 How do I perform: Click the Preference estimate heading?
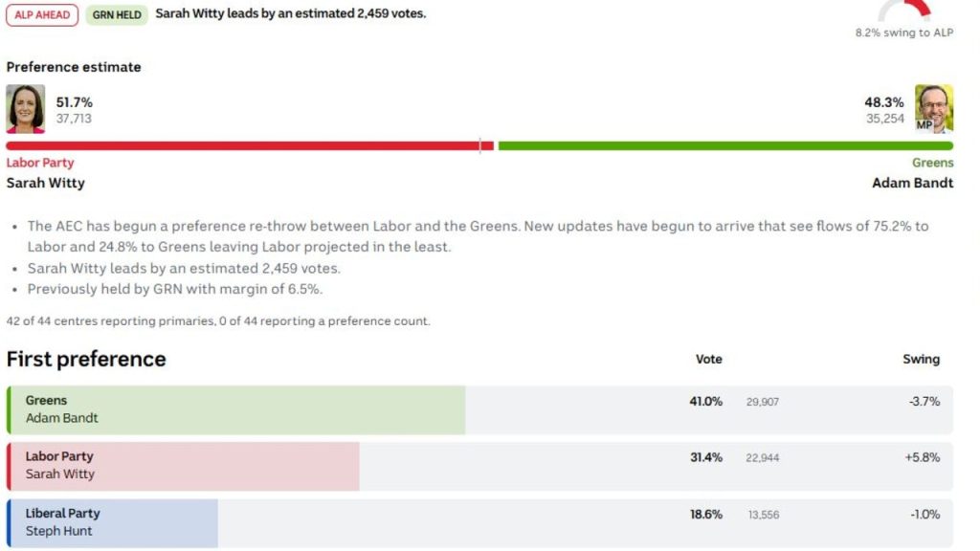(74, 67)
